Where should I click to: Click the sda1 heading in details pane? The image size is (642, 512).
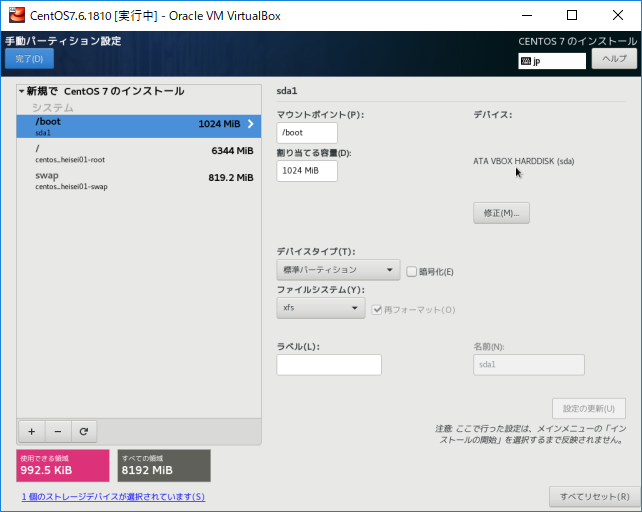(287, 91)
